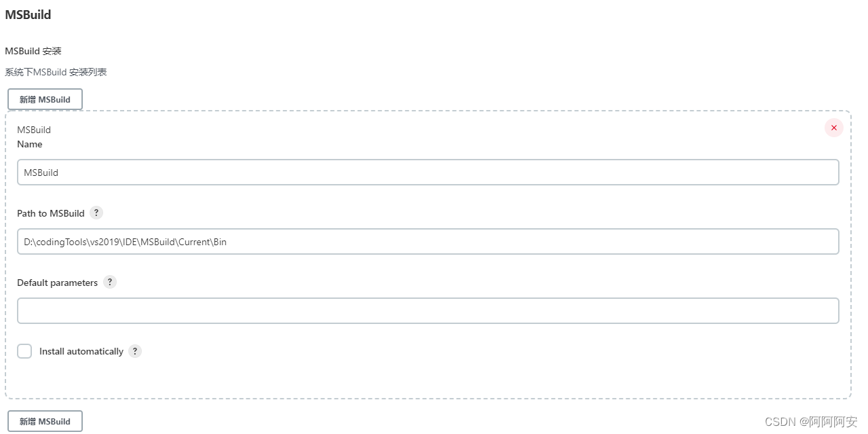Click the MSBuild page title
Image resolution: width=868 pixels, height=434 pixels.
pyautogui.click(x=28, y=14)
